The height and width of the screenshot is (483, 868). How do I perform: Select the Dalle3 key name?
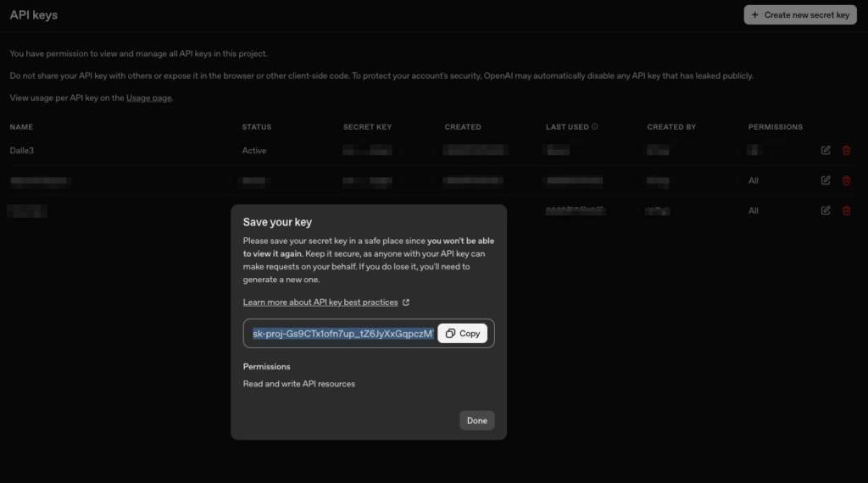tap(21, 151)
